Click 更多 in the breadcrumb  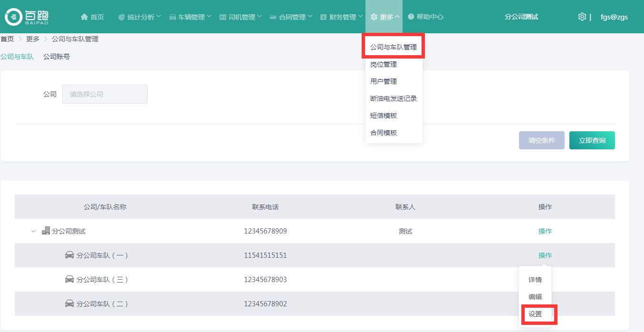(33, 39)
